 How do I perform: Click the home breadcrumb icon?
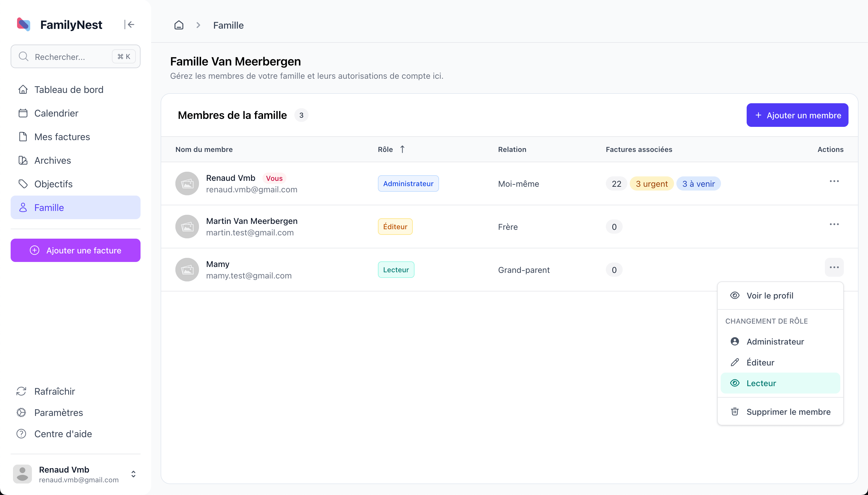coord(179,25)
